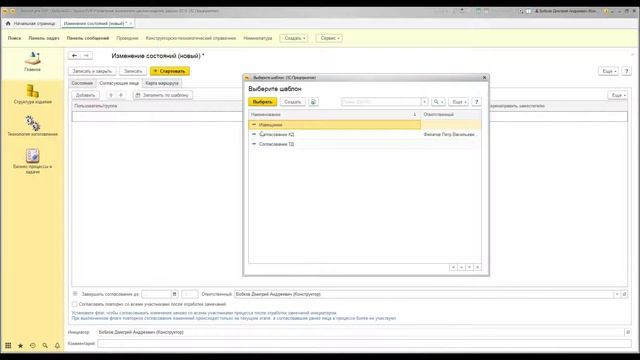Click Заполнить по шаблону button
The height and width of the screenshot is (360, 640).
pyautogui.click(x=162, y=95)
